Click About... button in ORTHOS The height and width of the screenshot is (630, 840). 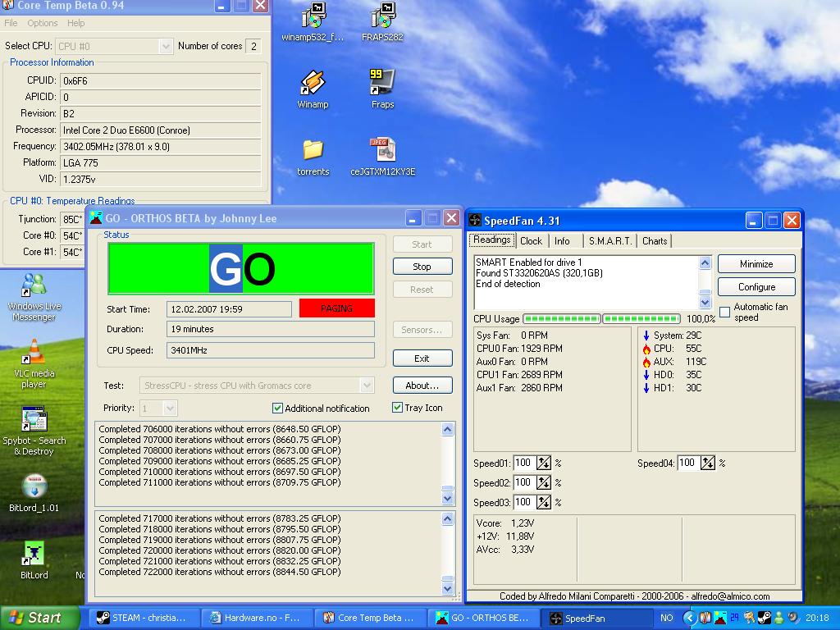[422, 386]
